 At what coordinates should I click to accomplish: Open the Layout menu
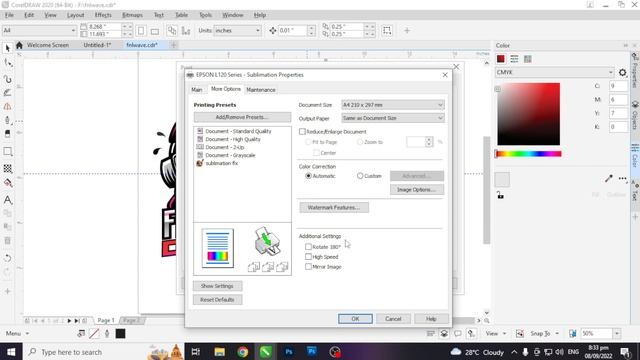tap(76, 15)
